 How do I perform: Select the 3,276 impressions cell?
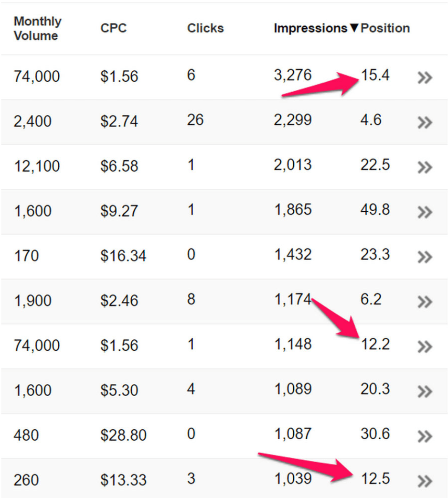pos(292,75)
